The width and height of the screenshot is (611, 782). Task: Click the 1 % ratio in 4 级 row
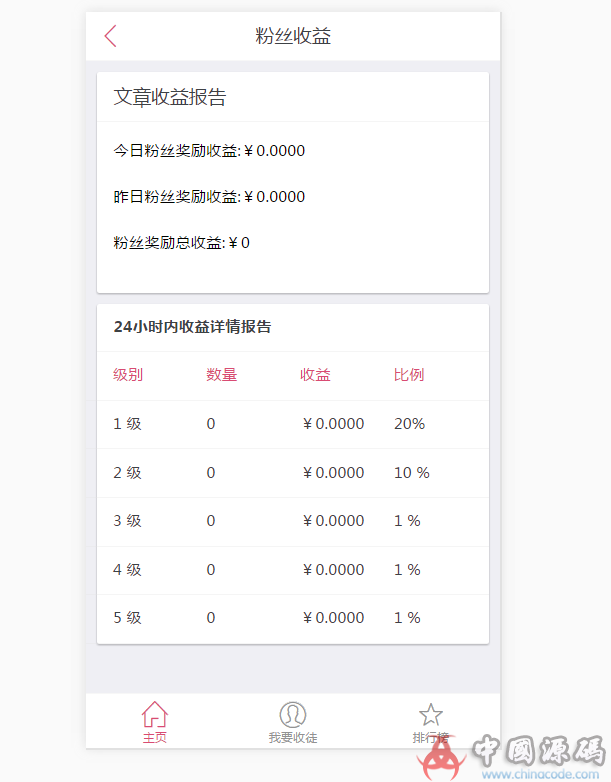407,570
